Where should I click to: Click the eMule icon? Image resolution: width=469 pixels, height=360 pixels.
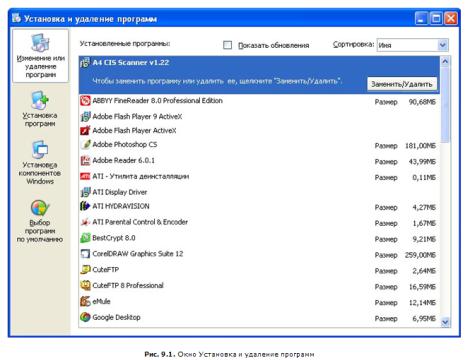(85, 301)
